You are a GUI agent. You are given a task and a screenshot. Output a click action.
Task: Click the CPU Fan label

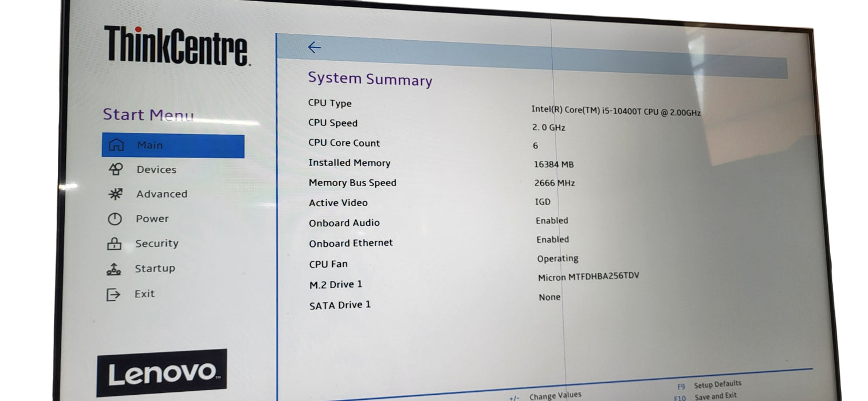click(328, 264)
